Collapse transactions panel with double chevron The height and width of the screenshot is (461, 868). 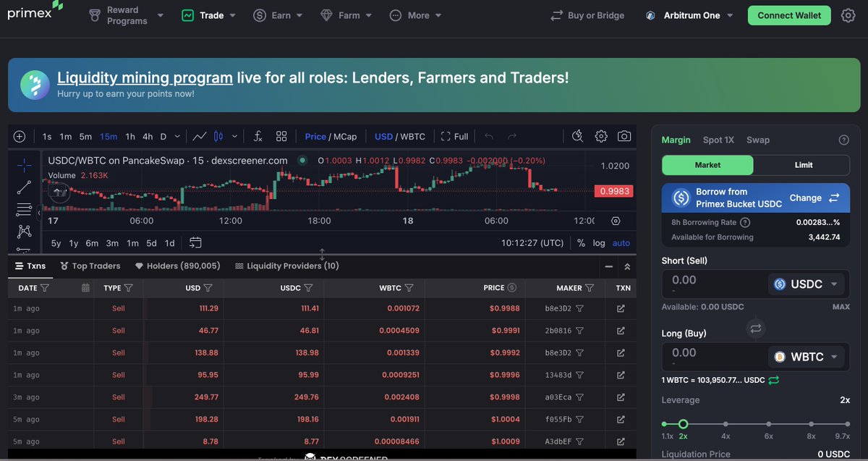(627, 266)
